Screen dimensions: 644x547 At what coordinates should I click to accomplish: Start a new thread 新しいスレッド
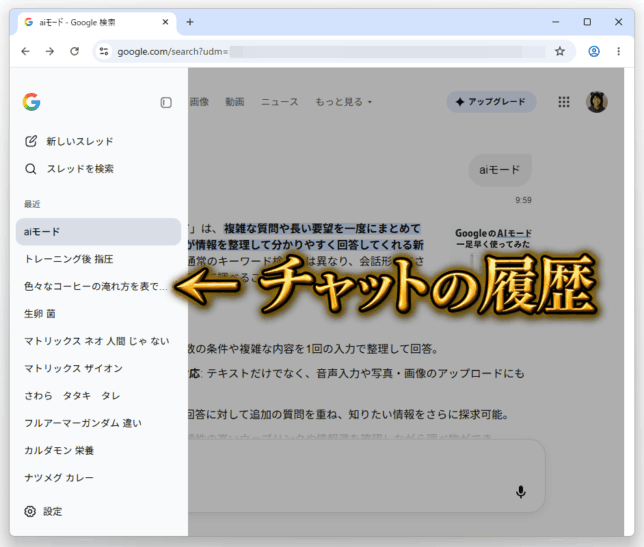point(69,141)
